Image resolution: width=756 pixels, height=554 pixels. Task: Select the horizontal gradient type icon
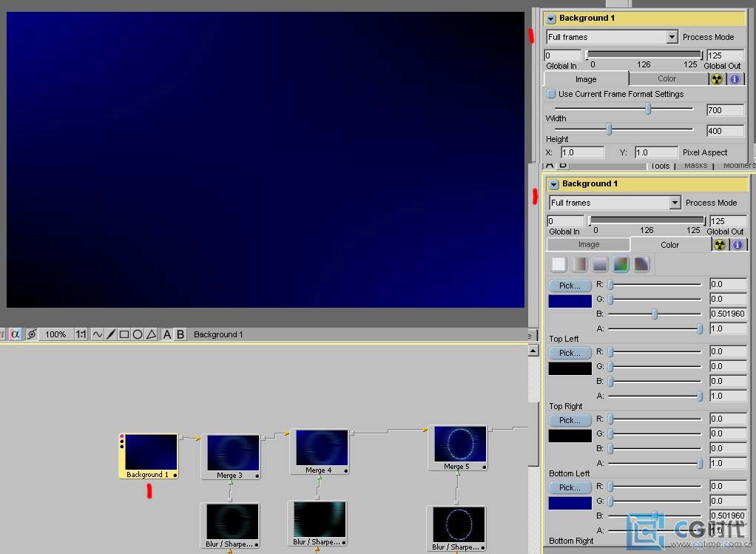click(579, 264)
